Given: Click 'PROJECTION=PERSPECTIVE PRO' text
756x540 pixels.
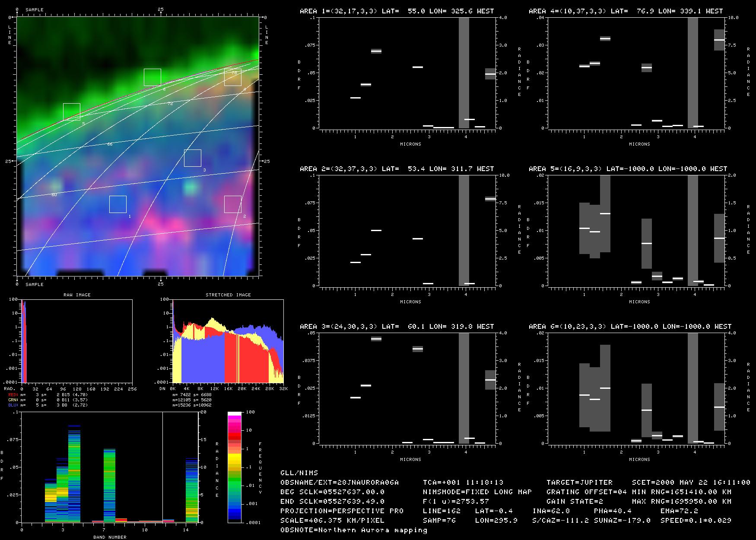Looking at the screenshot, I should click(x=342, y=511).
